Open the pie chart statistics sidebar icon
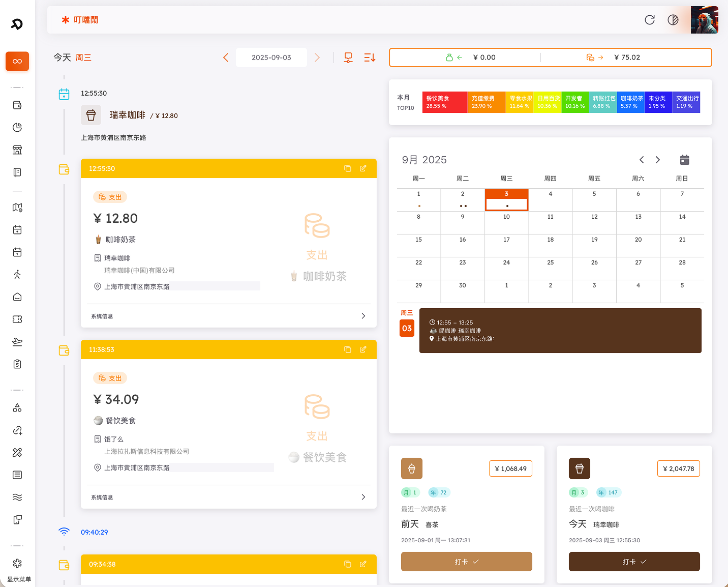The image size is (728, 587). (x=17, y=127)
